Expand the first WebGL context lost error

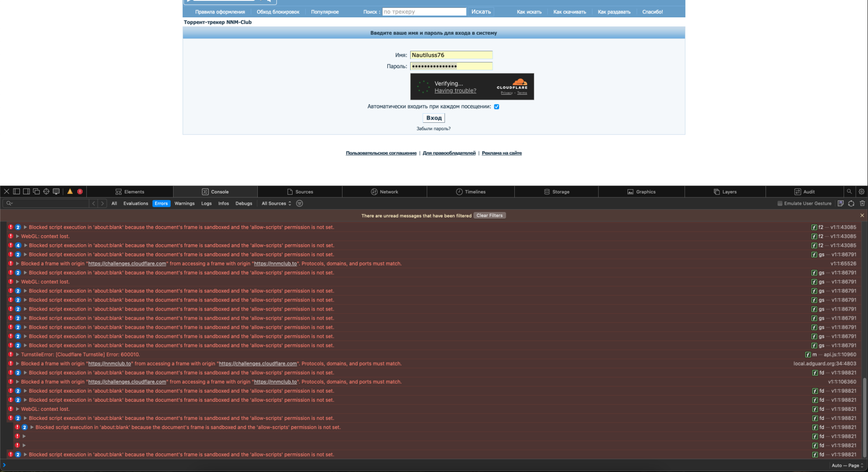(17, 236)
